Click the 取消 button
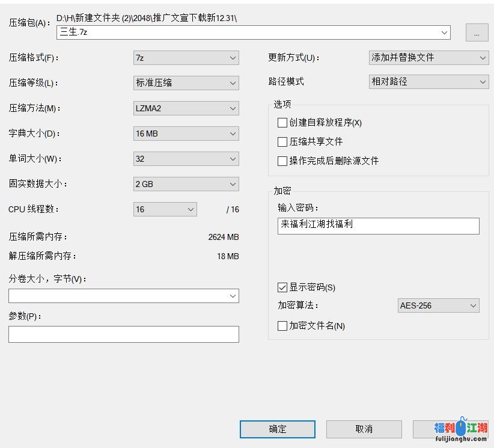Viewport: 494px width, 448px height. pos(364,429)
